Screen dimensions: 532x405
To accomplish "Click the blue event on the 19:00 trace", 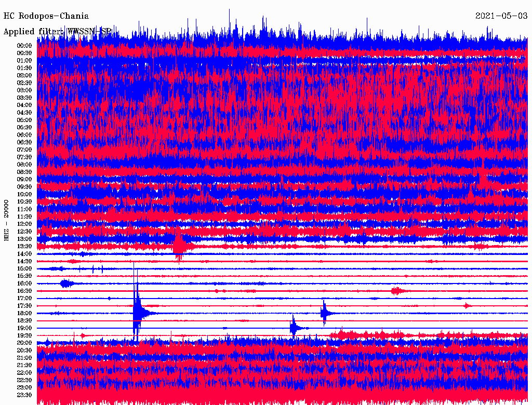I will (294, 328).
